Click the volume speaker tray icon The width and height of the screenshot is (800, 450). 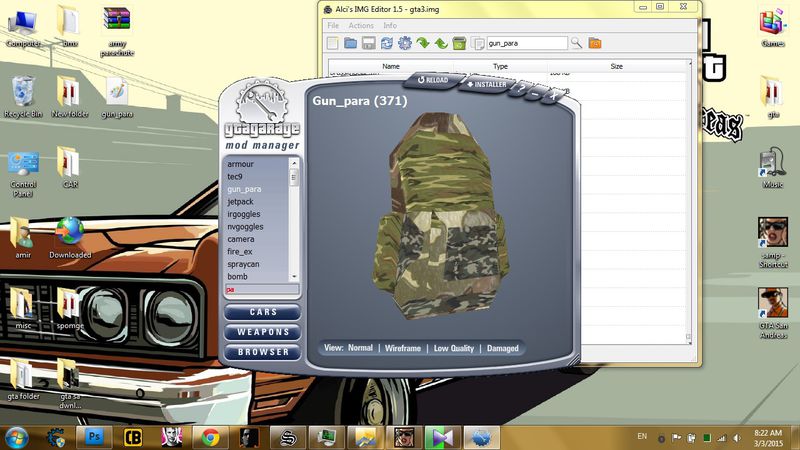click(x=737, y=438)
